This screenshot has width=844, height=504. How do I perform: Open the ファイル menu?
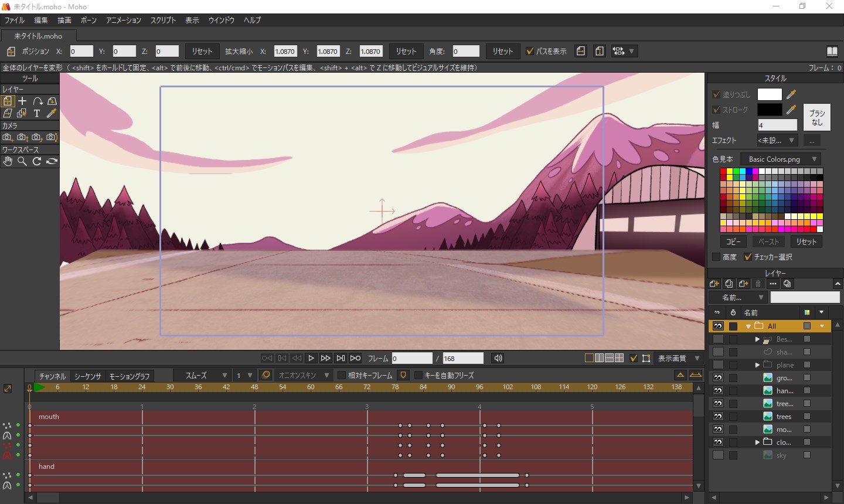coord(15,20)
